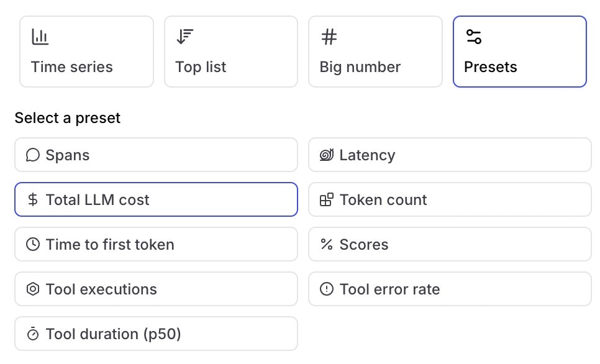Click the stopwatch icon for Tool duration

tap(33, 334)
